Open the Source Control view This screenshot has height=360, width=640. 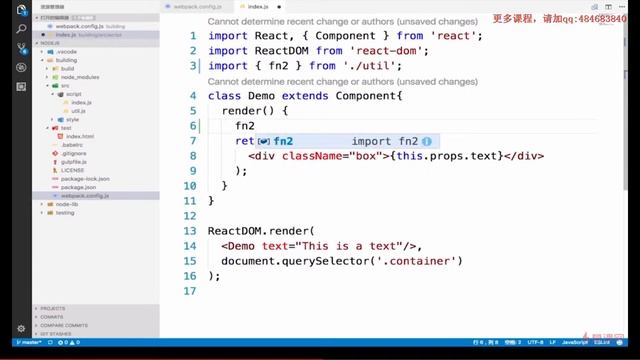coord(21,49)
